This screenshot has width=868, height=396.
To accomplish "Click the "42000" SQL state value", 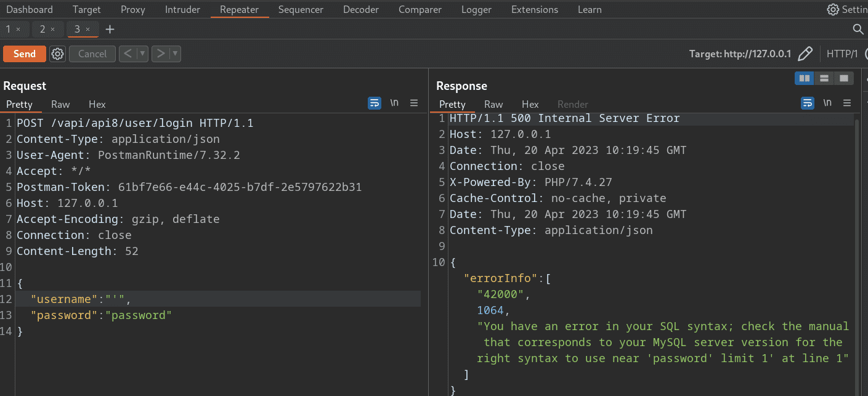I will pyautogui.click(x=500, y=294).
